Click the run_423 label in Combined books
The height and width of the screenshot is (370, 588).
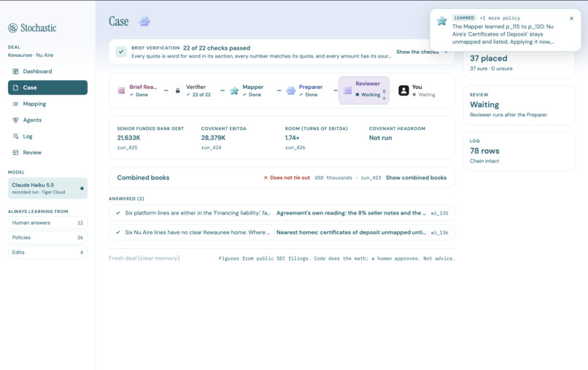click(371, 178)
